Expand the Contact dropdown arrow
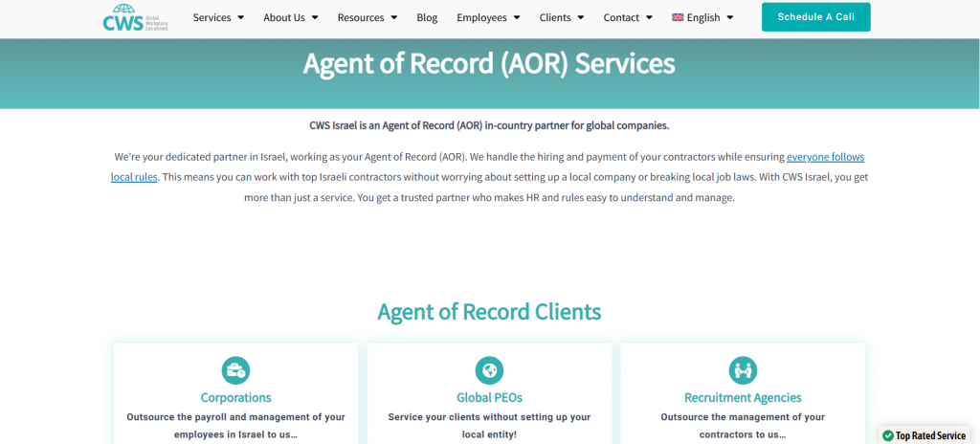Viewport: 980px width, 444px height. click(x=649, y=17)
